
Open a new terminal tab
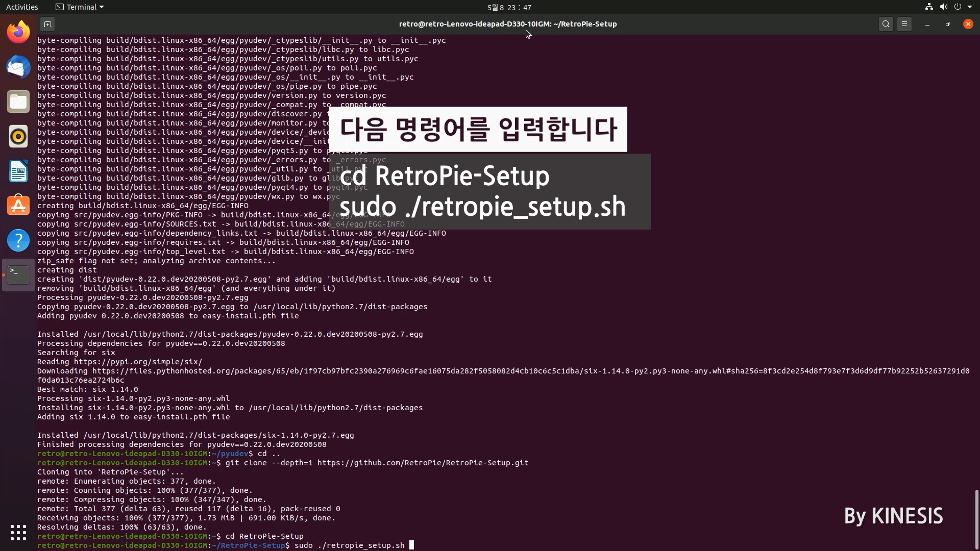coord(47,24)
